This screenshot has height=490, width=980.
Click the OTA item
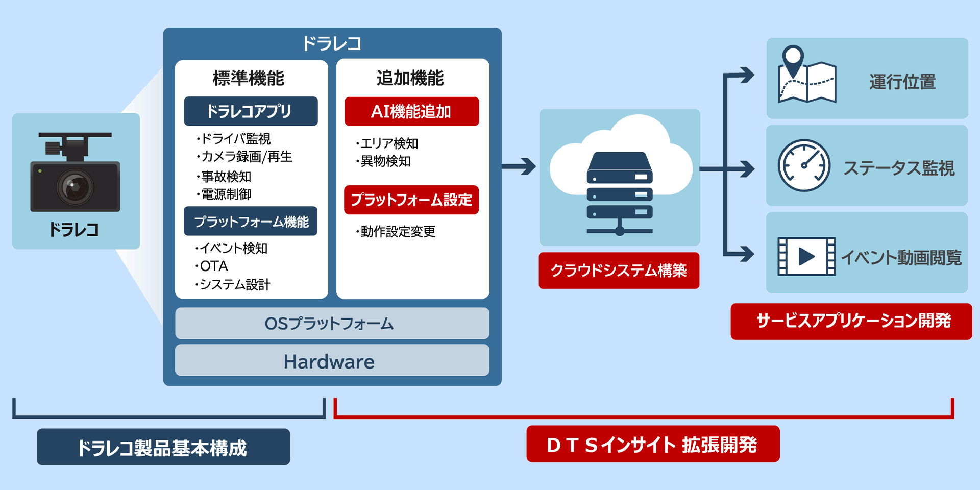[x=212, y=266]
